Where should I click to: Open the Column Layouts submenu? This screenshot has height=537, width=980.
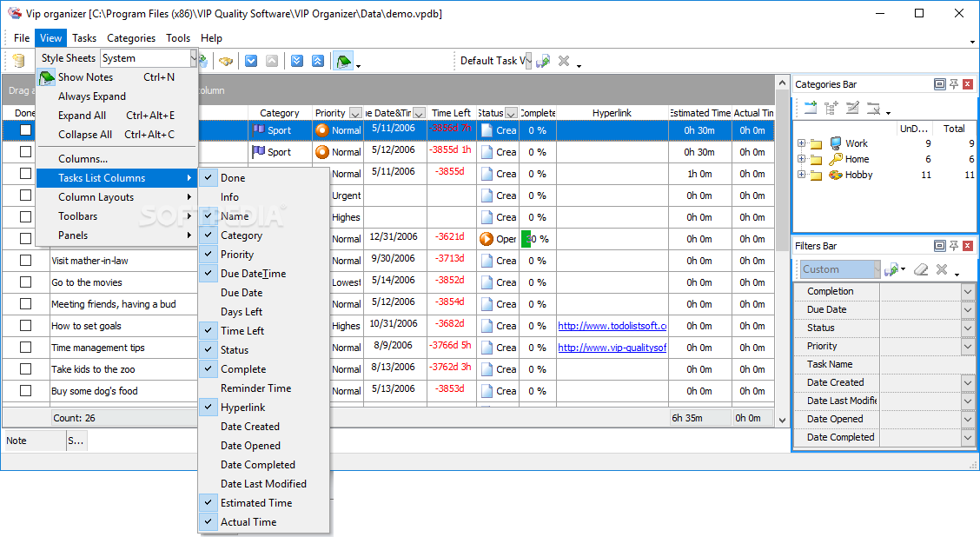tap(117, 197)
